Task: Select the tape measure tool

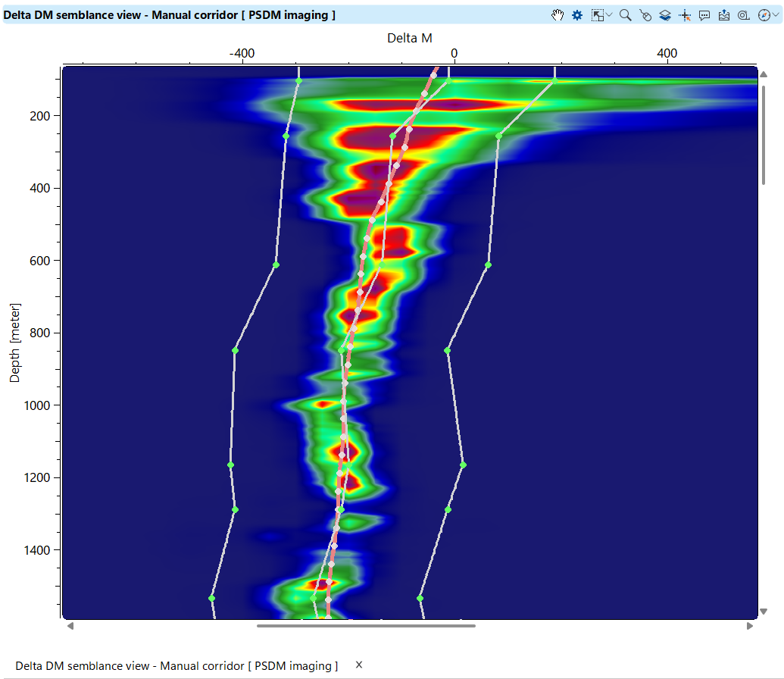Action: click(x=744, y=15)
